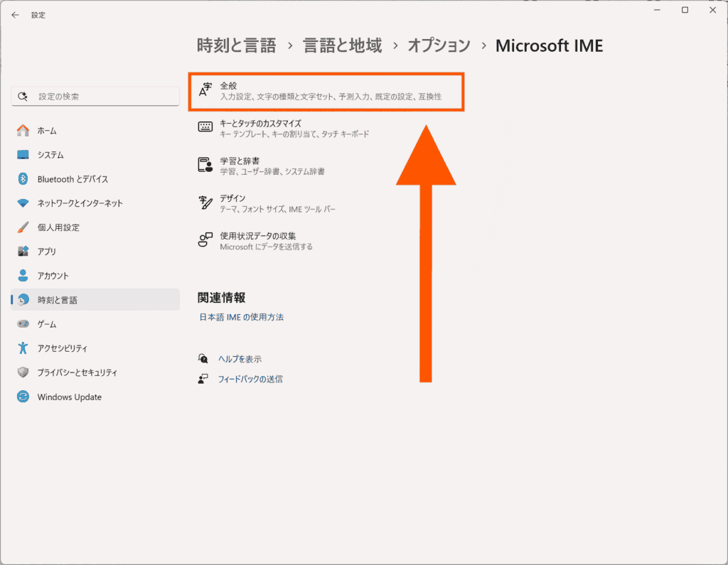Go to 時刻と言語 breadcrumb

pos(236,45)
